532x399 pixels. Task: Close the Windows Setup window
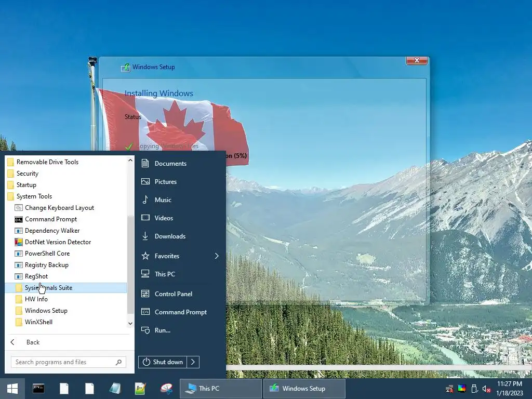pyautogui.click(x=417, y=60)
